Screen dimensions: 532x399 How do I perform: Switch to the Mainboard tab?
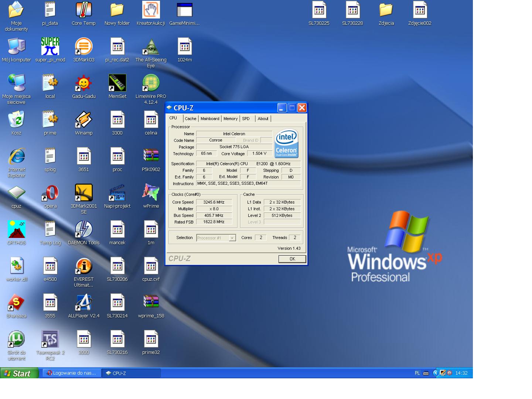210,119
